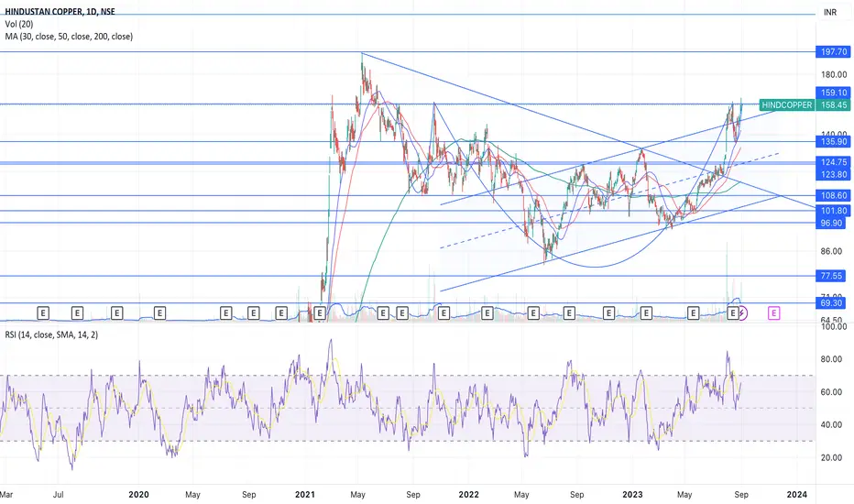Open the pink upcoming earnings E marker
Image resolution: width=854 pixels, height=504 pixels.
coord(774,313)
